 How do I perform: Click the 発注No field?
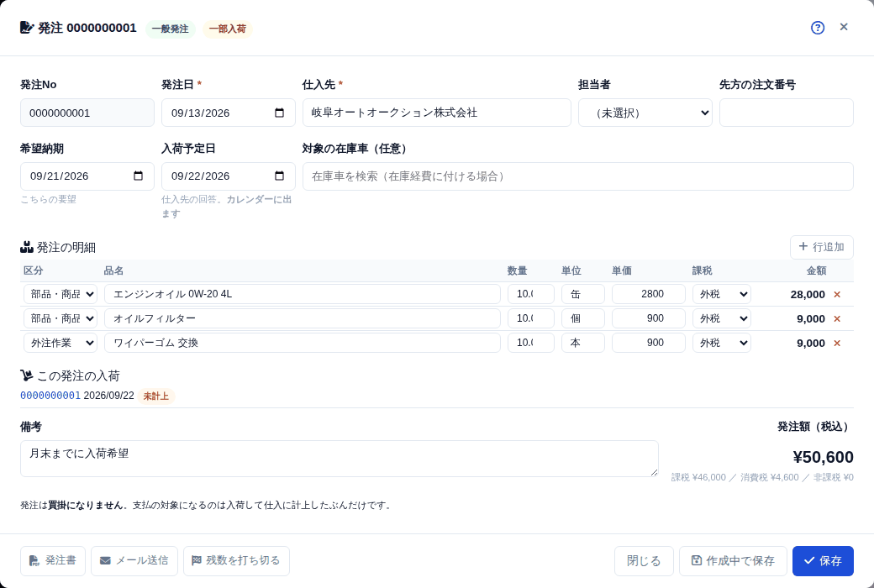pos(87,113)
